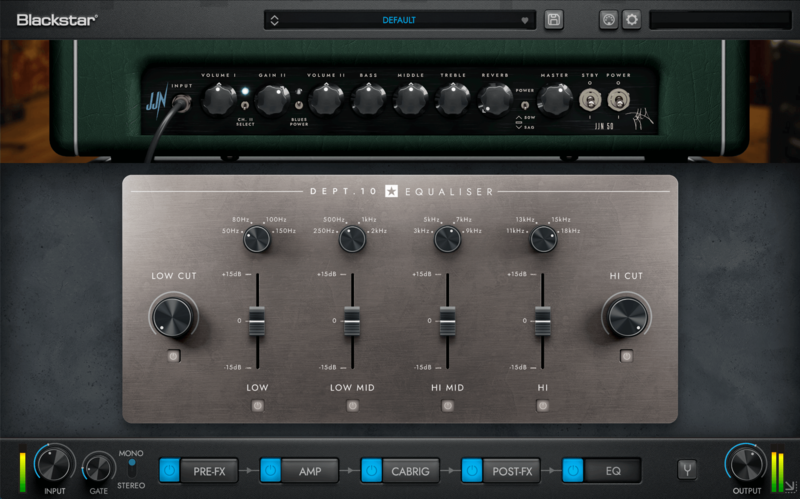Click the OUTPUT level knob
This screenshot has width=800, height=499.
point(746,465)
